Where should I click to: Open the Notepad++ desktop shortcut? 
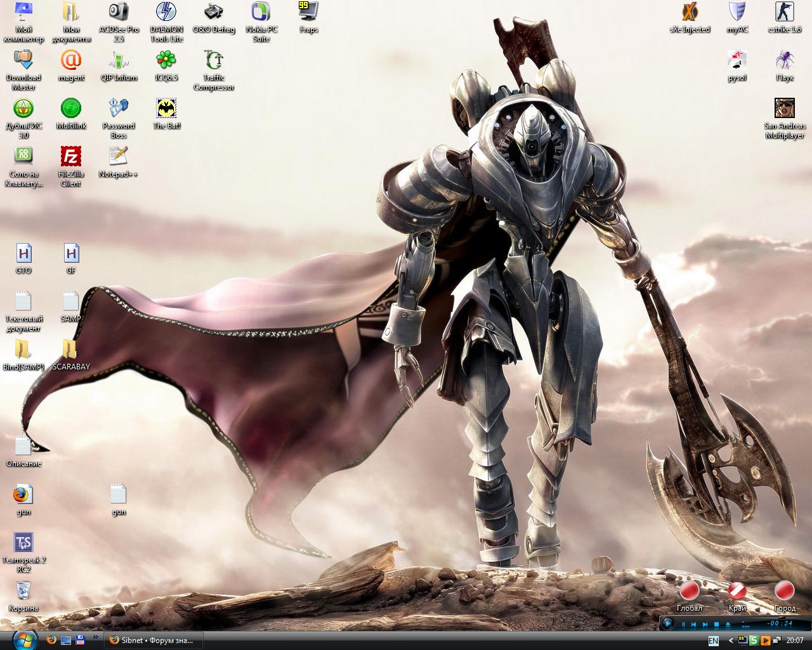click(x=119, y=162)
